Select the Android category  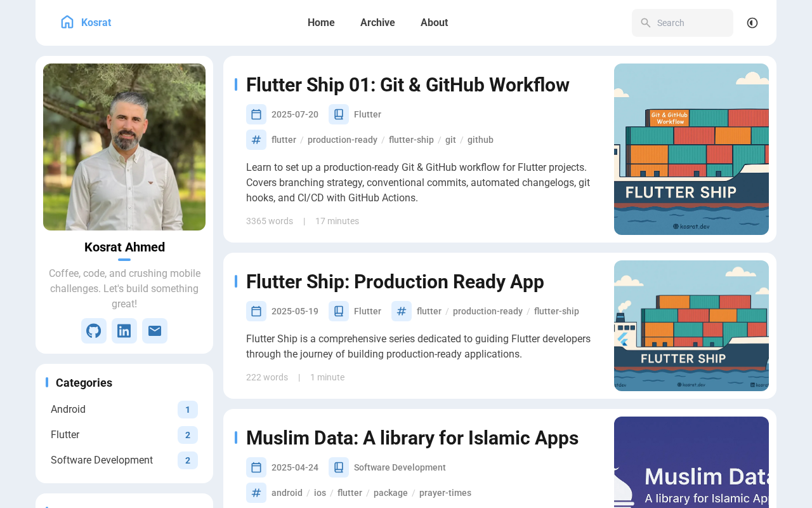pyautogui.click(x=124, y=410)
